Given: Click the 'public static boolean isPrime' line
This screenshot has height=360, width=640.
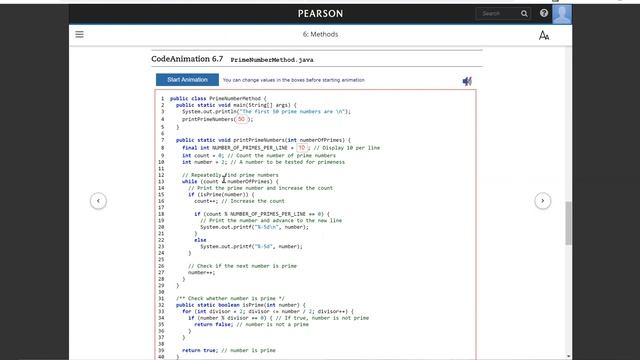Looking at the screenshot, I should pyautogui.click(x=240, y=305).
